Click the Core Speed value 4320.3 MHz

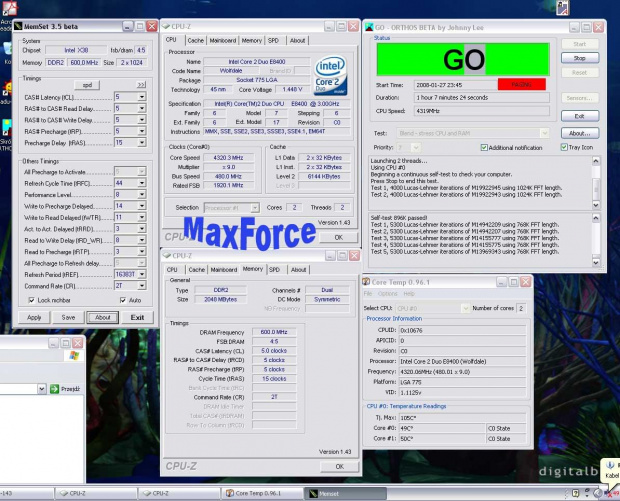228,158
